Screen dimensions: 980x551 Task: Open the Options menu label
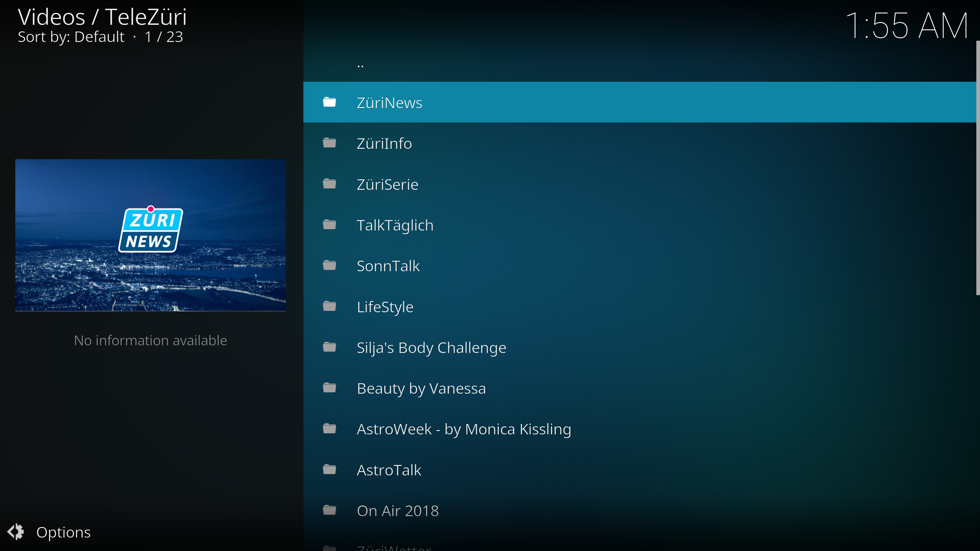tap(63, 532)
